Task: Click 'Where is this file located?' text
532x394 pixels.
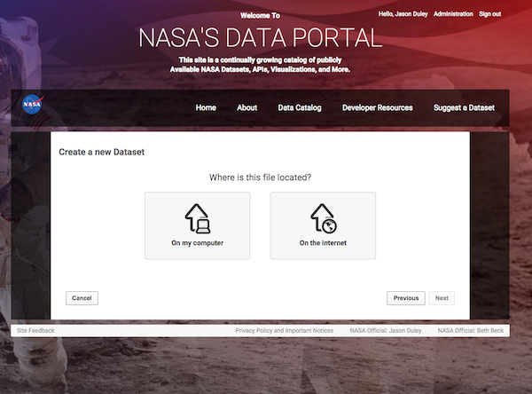Action: pos(260,177)
